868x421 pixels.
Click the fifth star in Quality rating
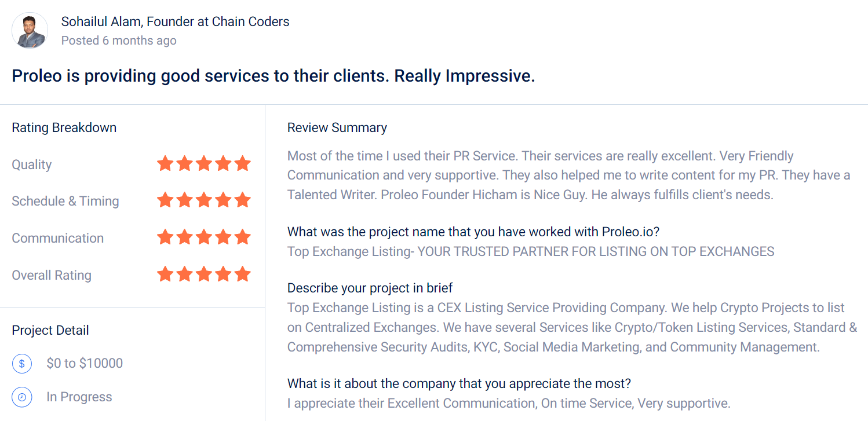pos(243,164)
